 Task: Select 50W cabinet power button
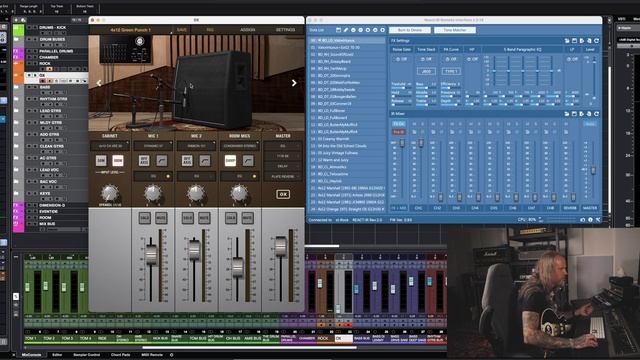(101, 160)
